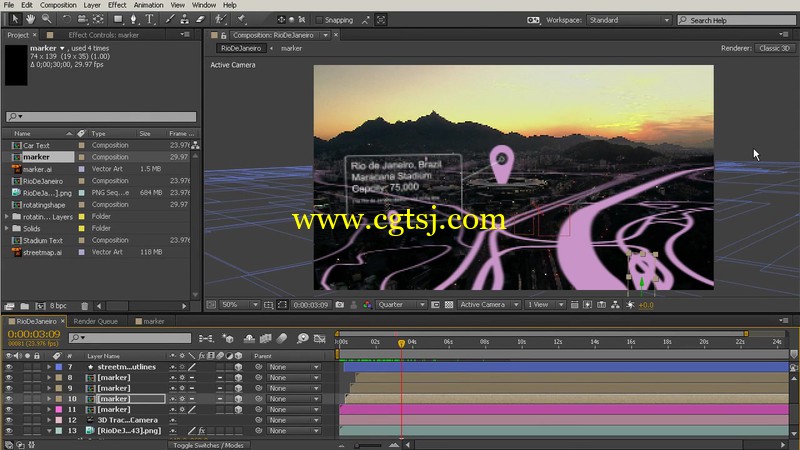Expand layer 7 streetm...utlines properties

tap(49, 367)
